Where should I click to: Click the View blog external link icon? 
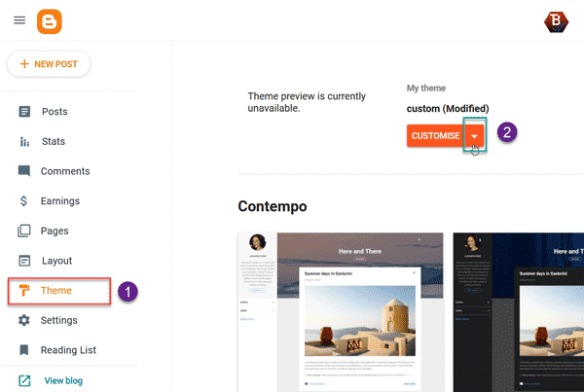(x=24, y=380)
